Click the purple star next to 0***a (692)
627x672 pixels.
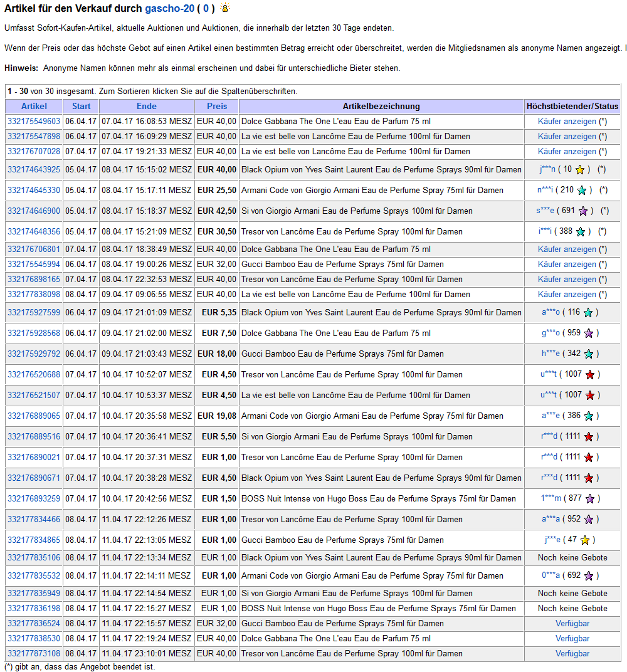(589, 575)
